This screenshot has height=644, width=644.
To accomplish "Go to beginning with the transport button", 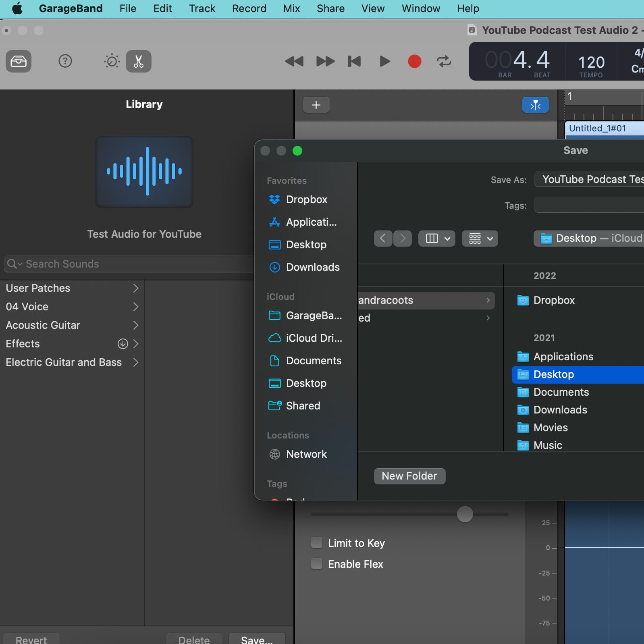I will [354, 61].
